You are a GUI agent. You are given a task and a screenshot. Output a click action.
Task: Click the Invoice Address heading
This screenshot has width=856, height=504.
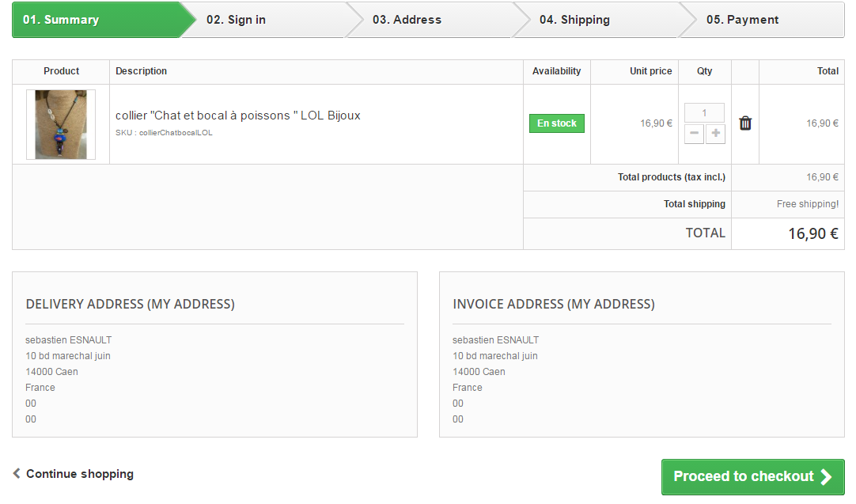pos(554,304)
